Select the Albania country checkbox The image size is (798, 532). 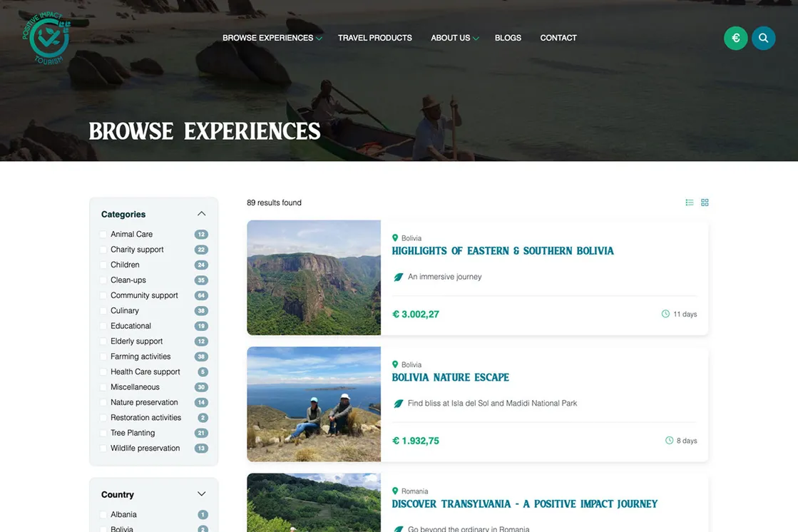[103, 514]
